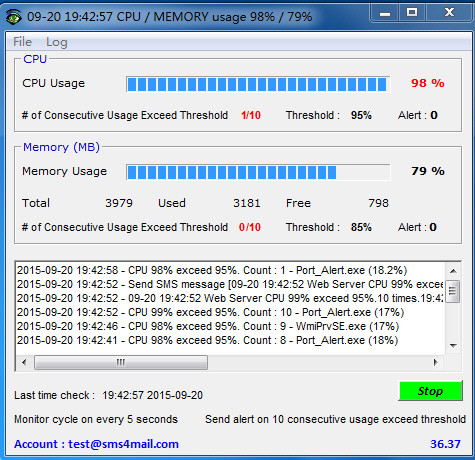Click the horizontal scrollbar thumb in log
475x460 pixels.
pos(121,362)
